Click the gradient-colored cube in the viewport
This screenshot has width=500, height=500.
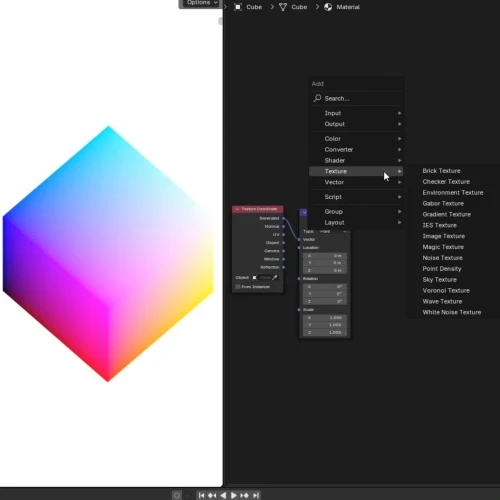[x=108, y=253]
